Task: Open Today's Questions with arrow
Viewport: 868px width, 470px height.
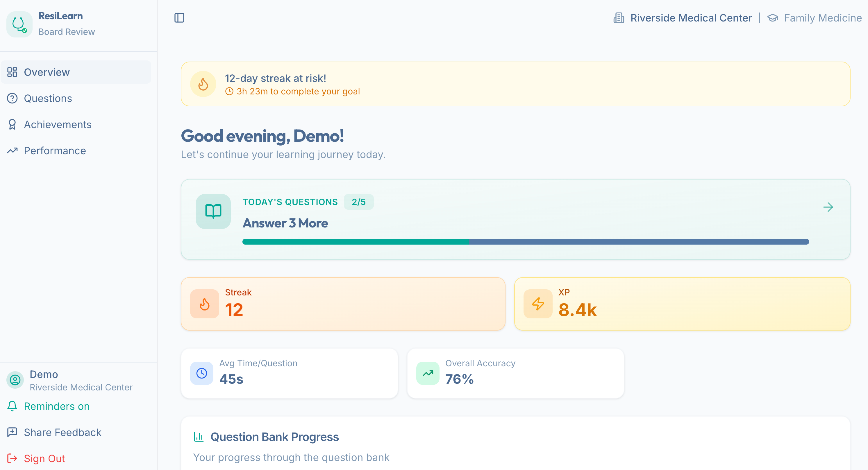Action: [x=828, y=207]
